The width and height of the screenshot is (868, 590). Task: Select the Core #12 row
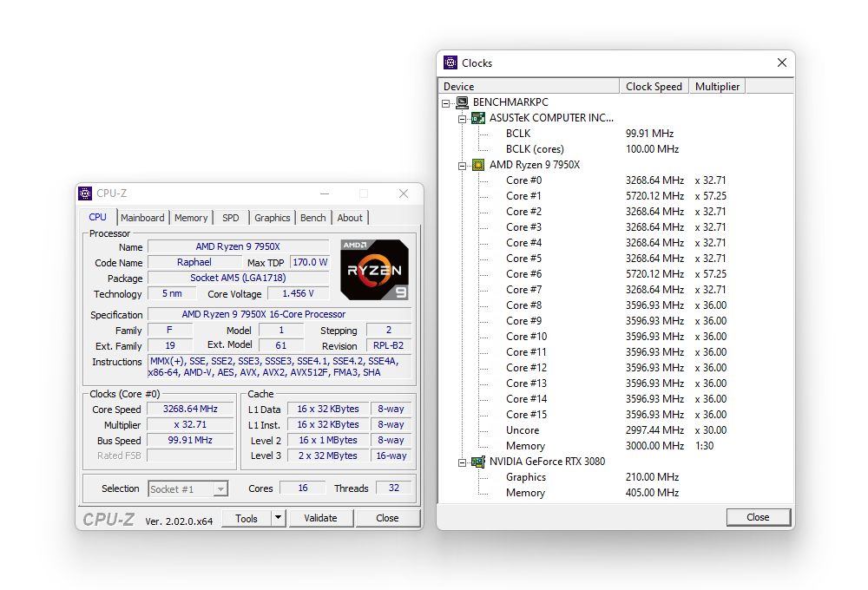click(x=616, y=368)
